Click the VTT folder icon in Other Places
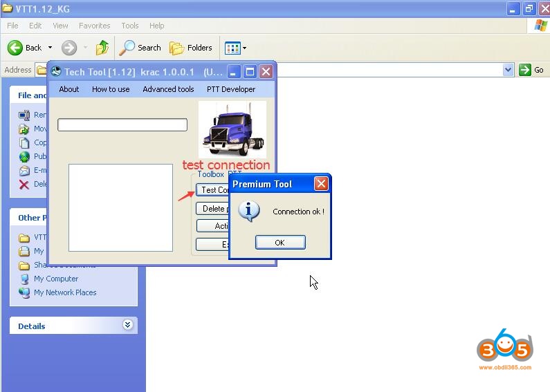 [x=24, y=238]
